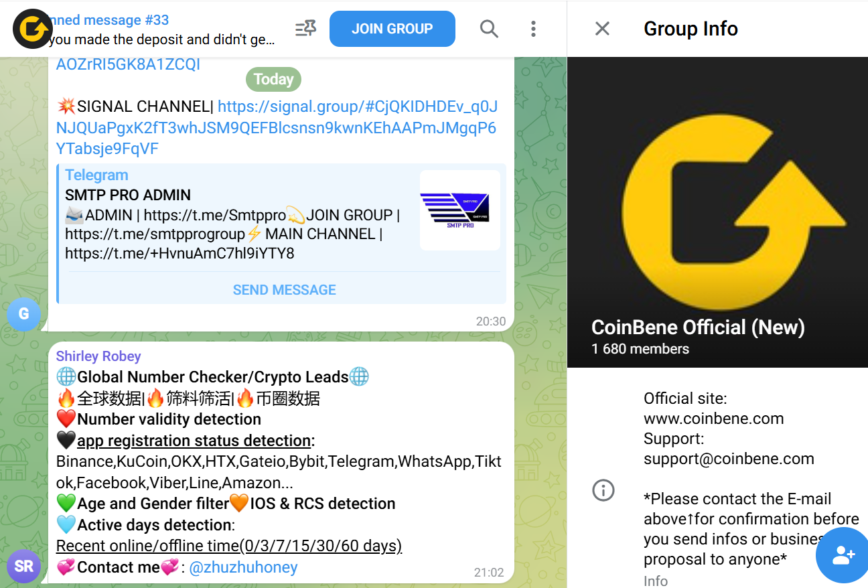868x588 pixels.
Task: Open the SR user avatar
Action: coord(23,566)
